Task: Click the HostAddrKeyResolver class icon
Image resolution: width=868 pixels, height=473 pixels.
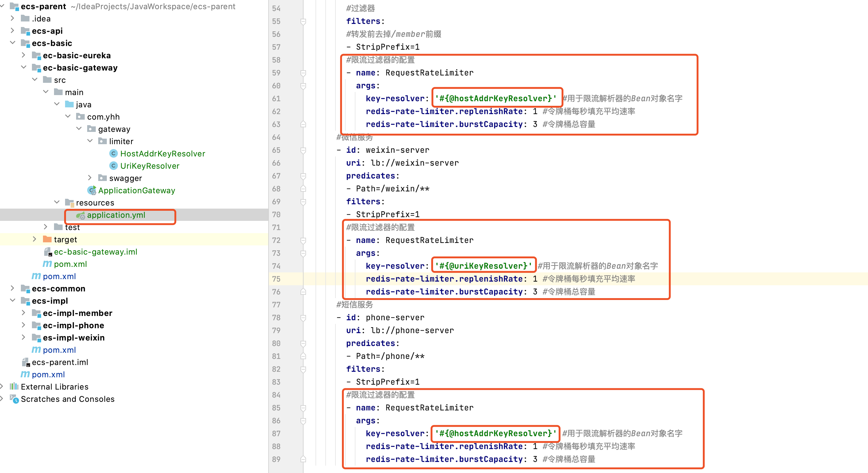Action: coord(114,153)
